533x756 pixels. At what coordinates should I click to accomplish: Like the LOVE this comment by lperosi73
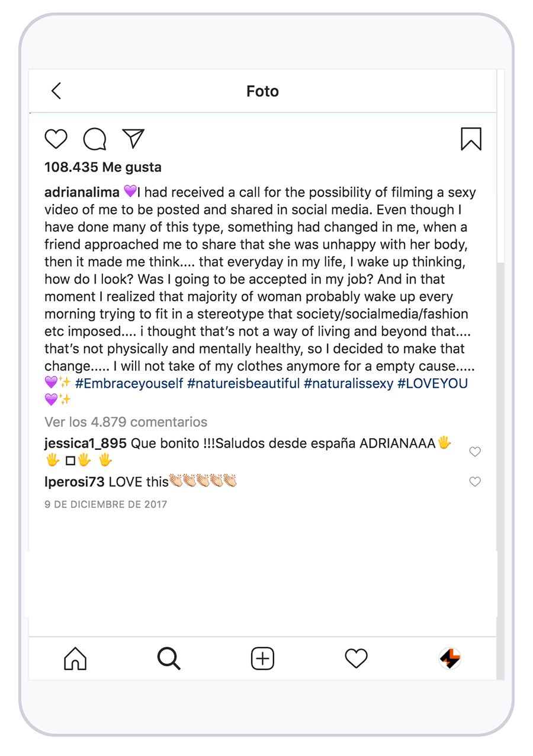(x=474, y=482)
